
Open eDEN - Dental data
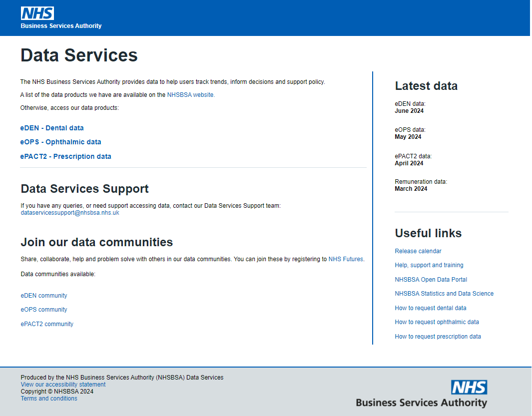[x=52, y=128]
